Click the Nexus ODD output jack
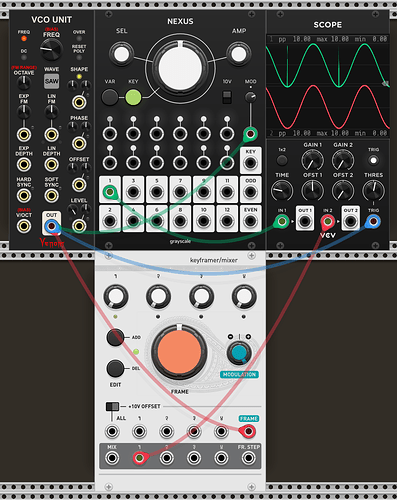Screen dimensions: 397x500 (x=250, y=192)
